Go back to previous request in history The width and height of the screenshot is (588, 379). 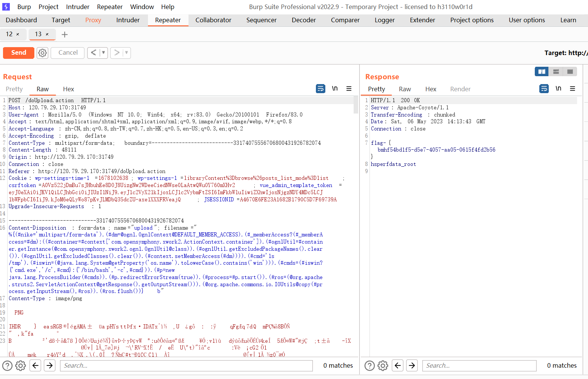pyautogui.click(x=94, y=53)
